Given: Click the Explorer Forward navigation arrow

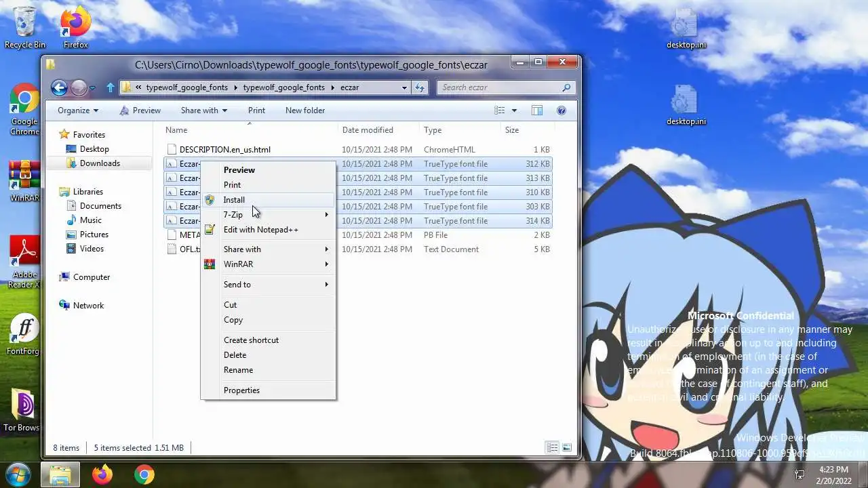Looking at the screenshot, I should click(x=79, y=87).
